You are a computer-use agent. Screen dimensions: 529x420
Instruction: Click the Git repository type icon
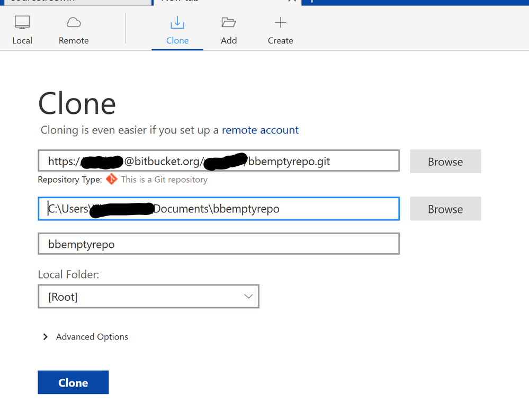click(112, 179)
